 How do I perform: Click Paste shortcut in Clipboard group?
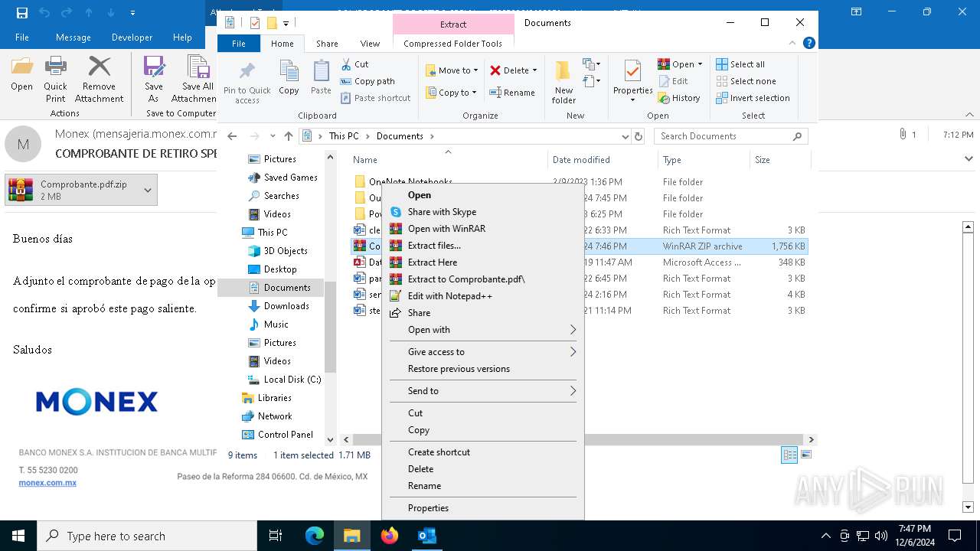[375, 98]
